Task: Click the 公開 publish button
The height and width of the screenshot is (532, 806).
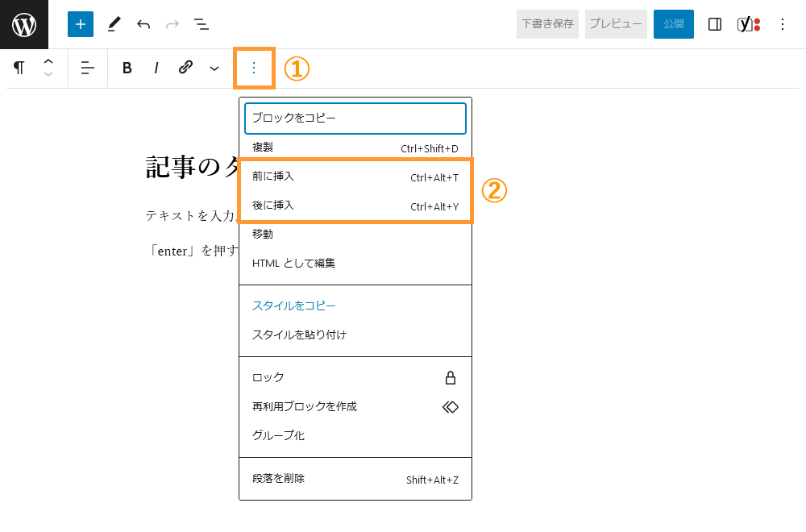Action: [x=674, y=24]
